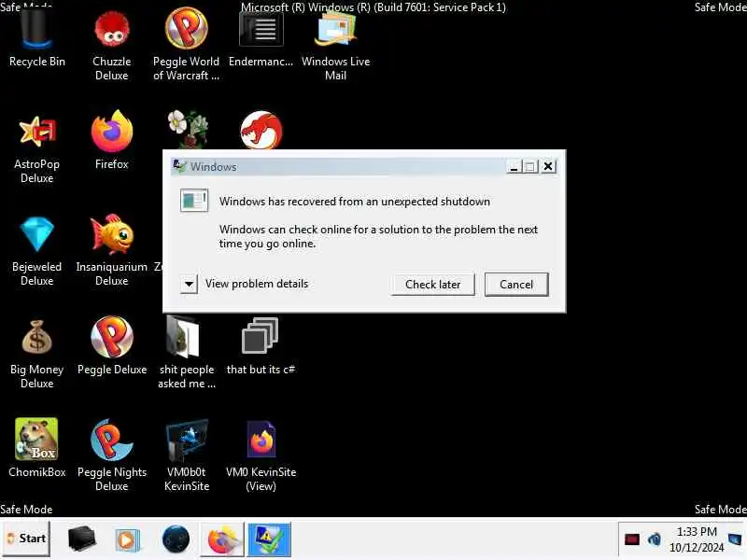Viewport: 747px width, 560px height.
Task: Click the Check later button
Action: [x=432, y=285]
